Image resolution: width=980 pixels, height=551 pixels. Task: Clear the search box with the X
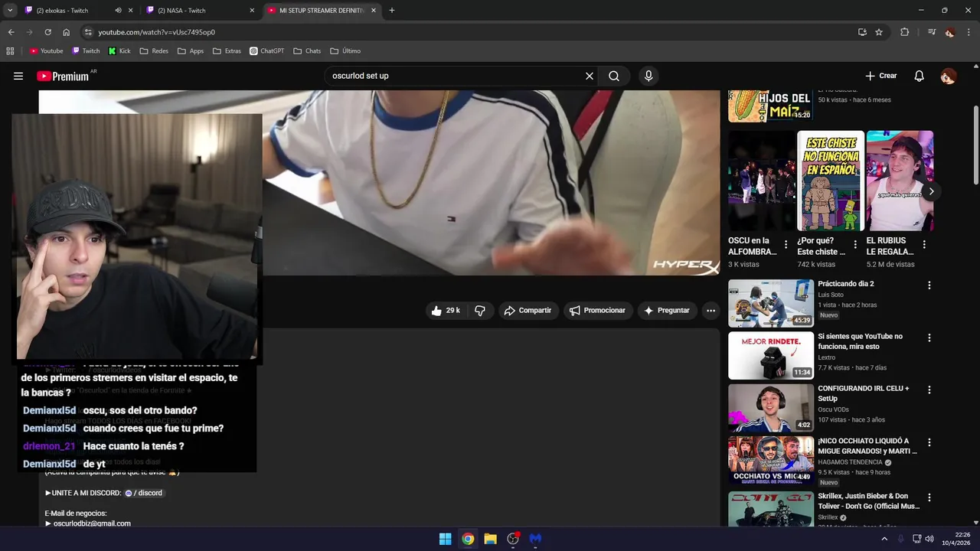(590, 76)
